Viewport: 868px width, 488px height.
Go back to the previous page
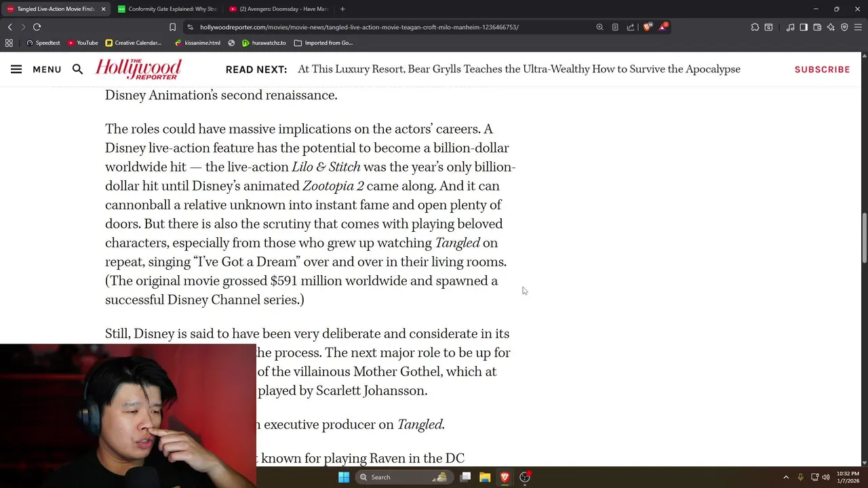click(9, 27)
